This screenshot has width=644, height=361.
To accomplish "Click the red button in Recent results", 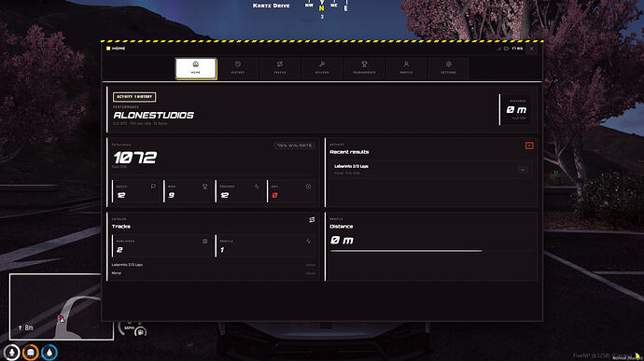I will [x=529, y=146].
